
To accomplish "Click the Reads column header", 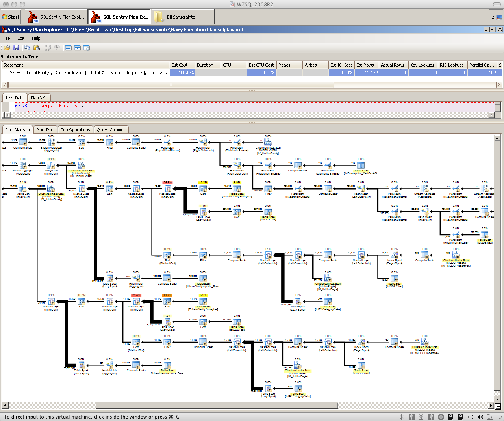I will [289, 65].
